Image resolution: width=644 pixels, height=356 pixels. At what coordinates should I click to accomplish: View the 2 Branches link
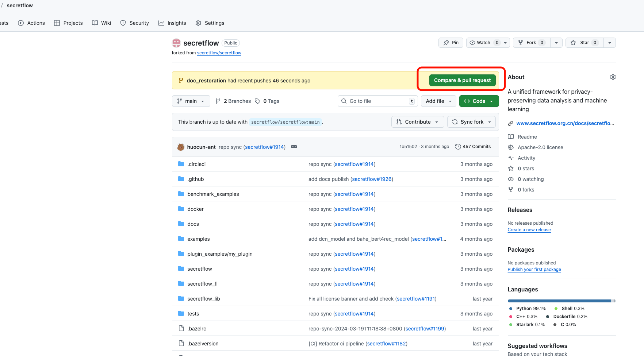click(x=233, y=101)
